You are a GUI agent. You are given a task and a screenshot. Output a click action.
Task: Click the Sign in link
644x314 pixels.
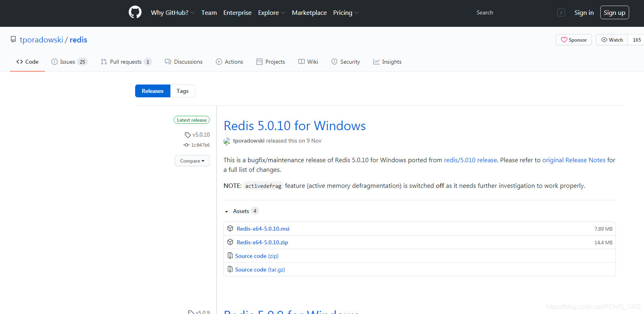click(584, 13)
